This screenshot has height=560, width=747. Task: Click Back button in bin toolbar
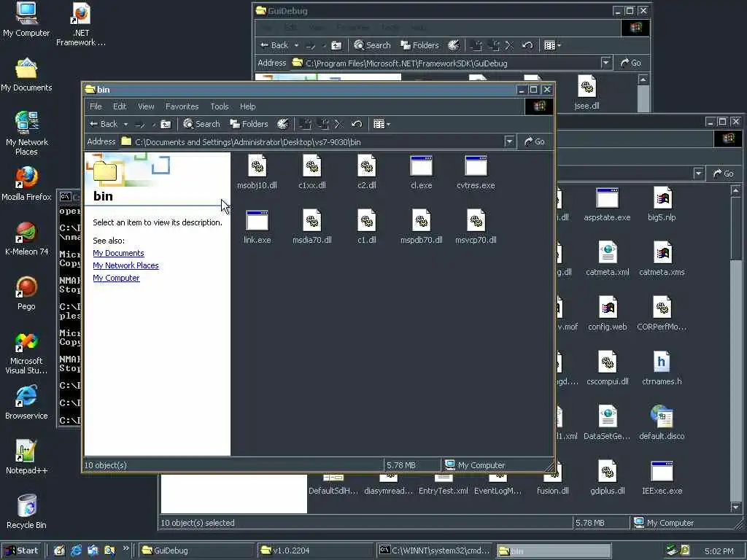(x=104, y=124)
